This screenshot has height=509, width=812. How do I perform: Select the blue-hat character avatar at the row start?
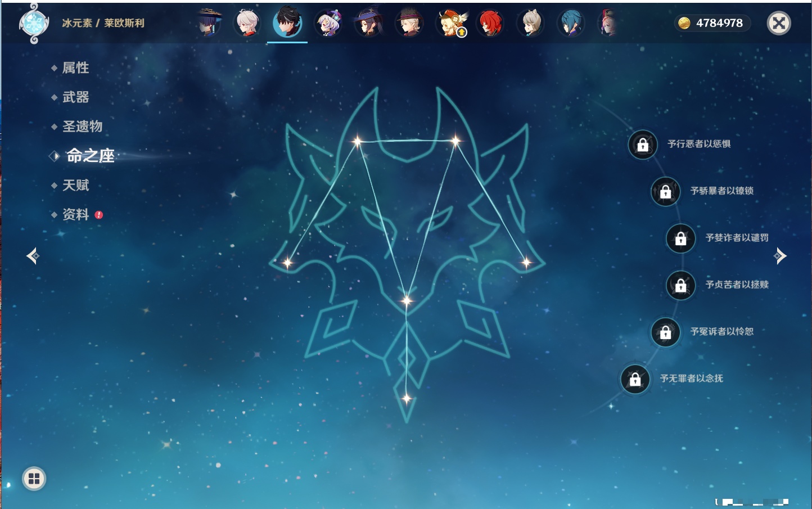click(x=209, y=23)
